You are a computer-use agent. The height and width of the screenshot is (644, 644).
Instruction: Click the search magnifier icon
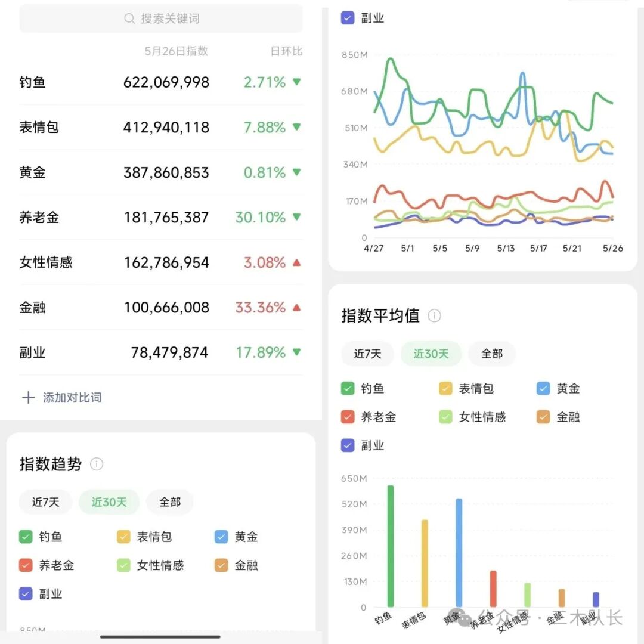tap(129, 18)
